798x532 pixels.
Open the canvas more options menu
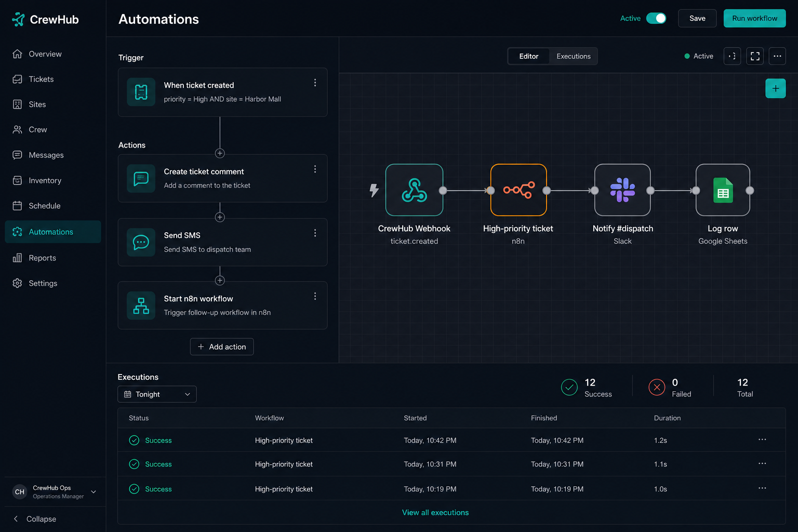[x=777, y=56]
